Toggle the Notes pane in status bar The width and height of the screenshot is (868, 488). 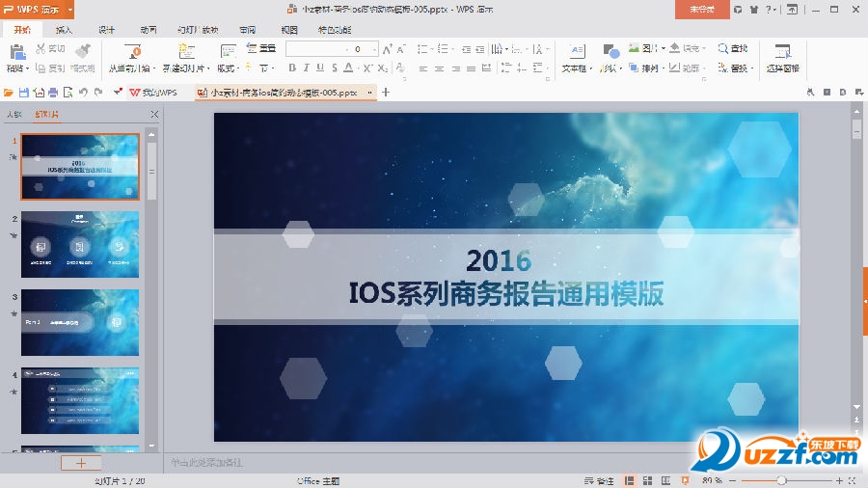(599, 481)
